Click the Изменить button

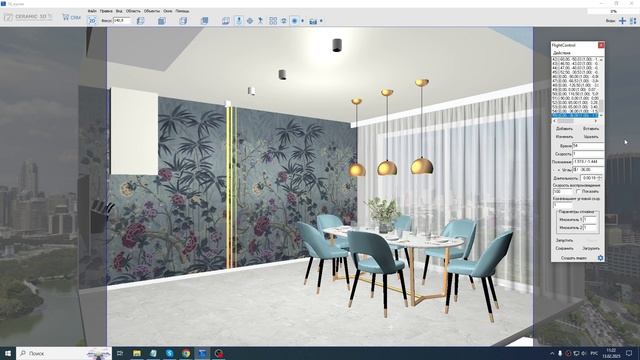click(564, 137)
